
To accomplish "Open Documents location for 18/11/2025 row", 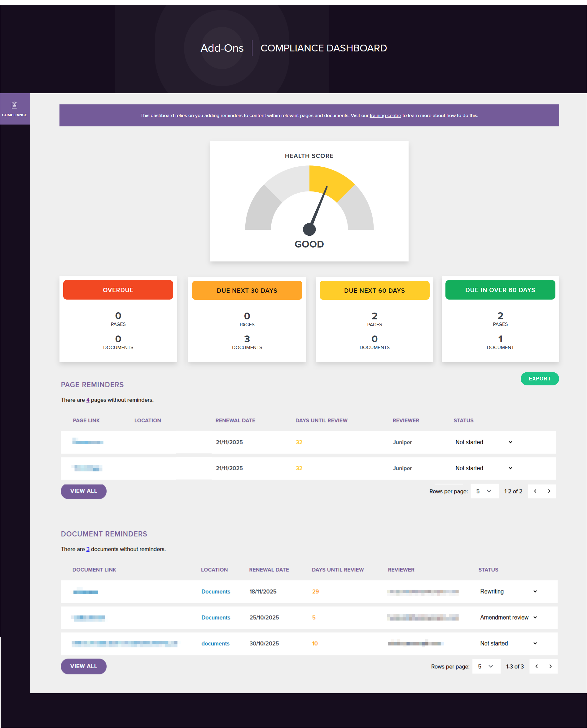I will tap(216, 591).
